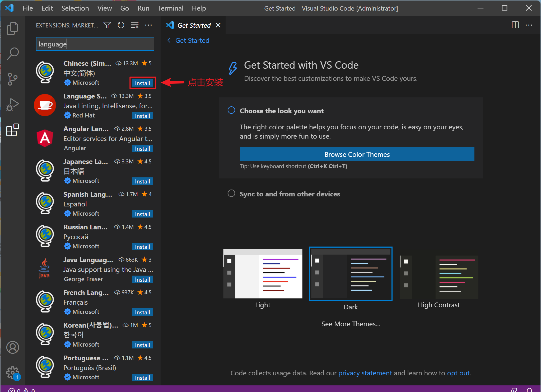Open notifications bell in status bar
This screenshot has height=392, width=541.
coord(529,390)
